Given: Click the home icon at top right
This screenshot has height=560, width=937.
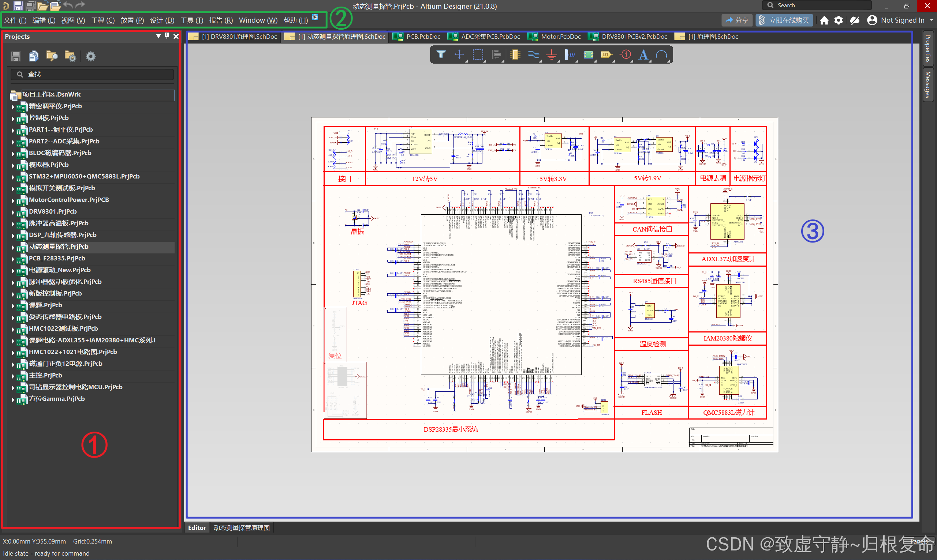Looking at the screenshot, I should [x=824, y=20].
